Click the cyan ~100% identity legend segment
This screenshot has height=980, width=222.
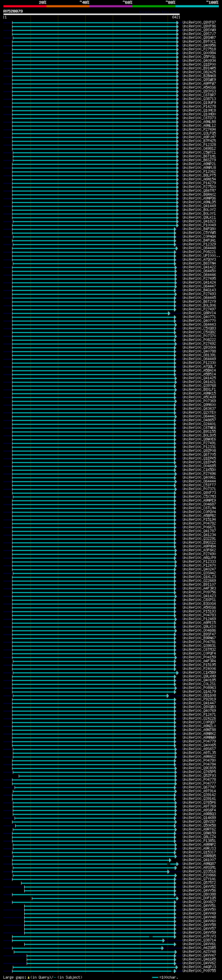(197, 6)
